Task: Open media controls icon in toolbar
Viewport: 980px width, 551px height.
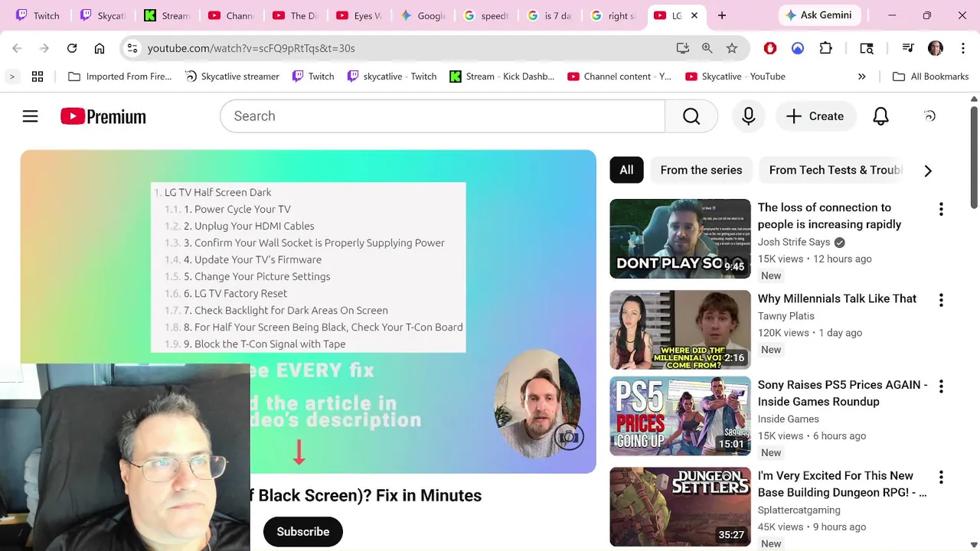Action: tap(908, 48)
